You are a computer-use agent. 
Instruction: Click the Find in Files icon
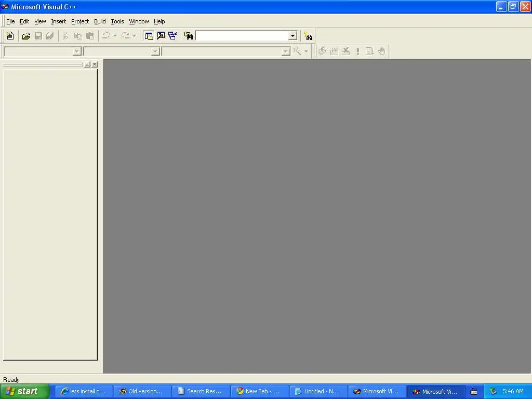pyautogui.click(x=188, y=36)
